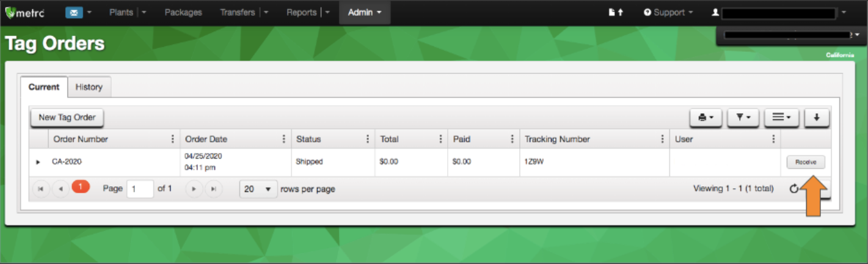This screenshot has height=264, width=868.
Task: Sort by Order Date column header
Action: tap(206, 139)
